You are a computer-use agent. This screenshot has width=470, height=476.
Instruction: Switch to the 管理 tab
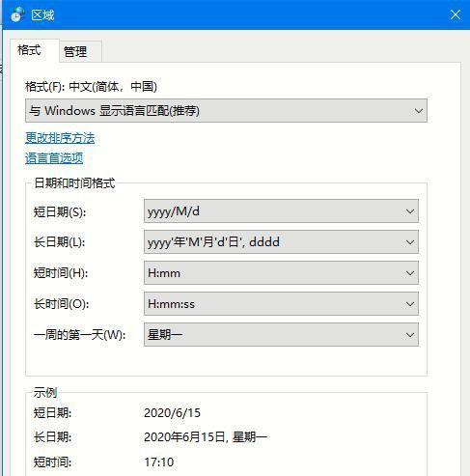coord(80,51)
